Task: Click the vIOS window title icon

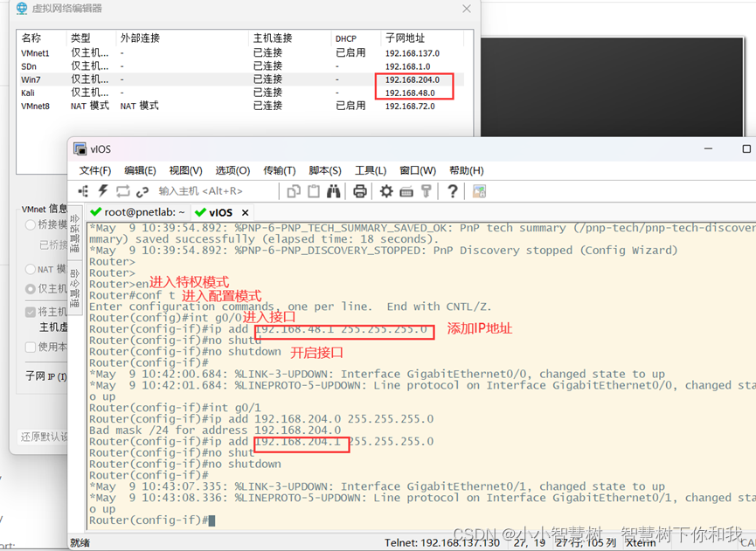Action: click(80, 148)
